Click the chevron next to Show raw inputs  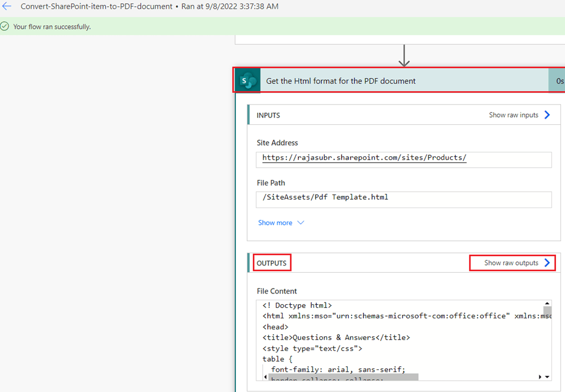(x=547, y=115)
